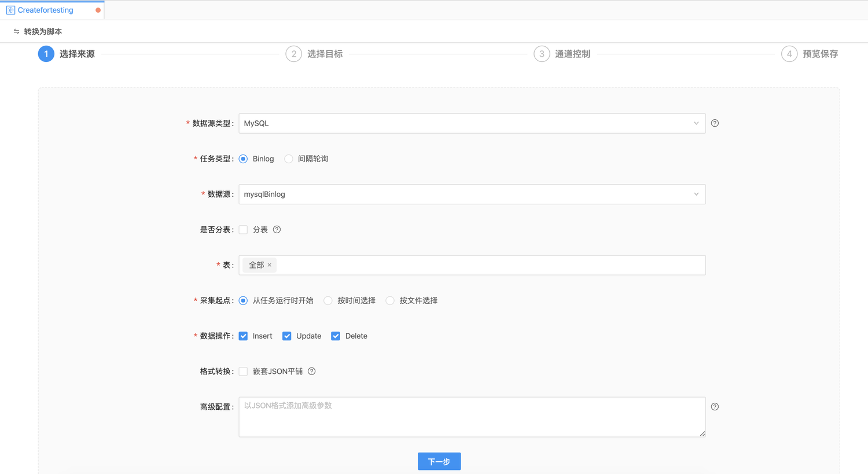
Task: Enable 嵌套JSON平铺 format conversion
Action: click(243, 372)
